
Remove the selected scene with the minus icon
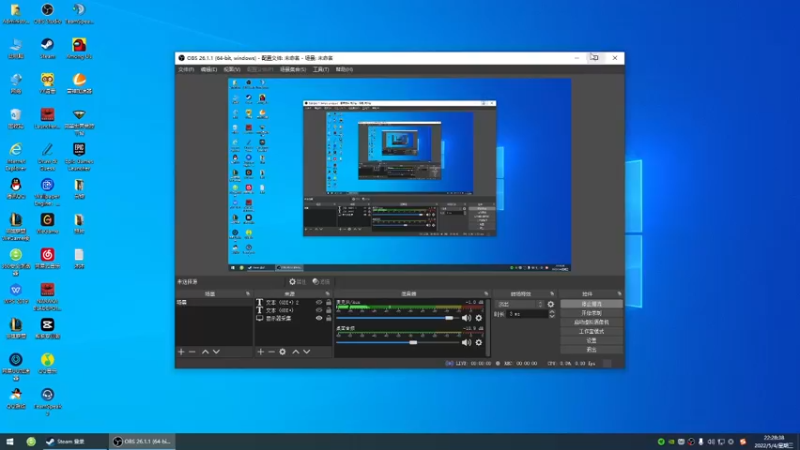(x=192, y=352)
